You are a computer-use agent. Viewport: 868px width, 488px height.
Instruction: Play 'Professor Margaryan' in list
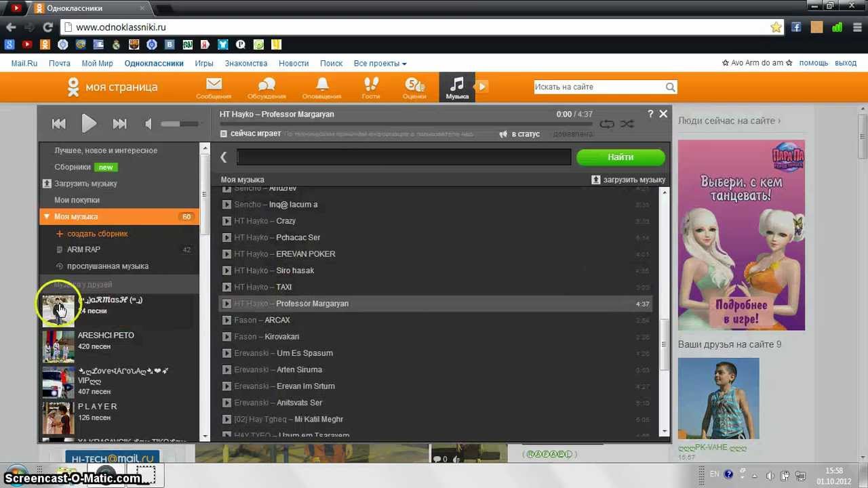pyautogui.click(x=226, y=304)
